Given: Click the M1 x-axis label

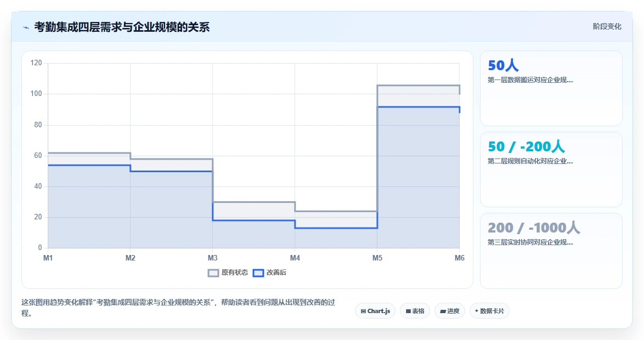Looking at the screenshot, I should pos(48,258).
